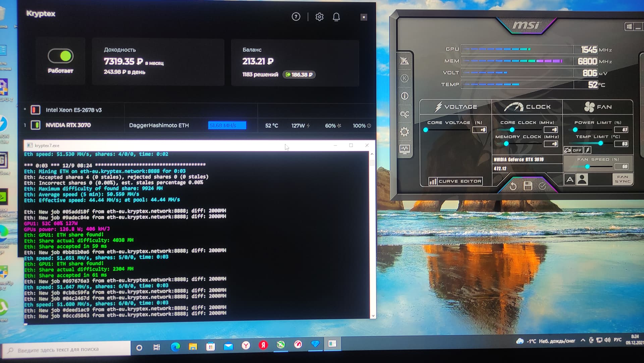Click the Доходность 7319.35 ₽ monthly value
The image size is (644, 363).
123,61
